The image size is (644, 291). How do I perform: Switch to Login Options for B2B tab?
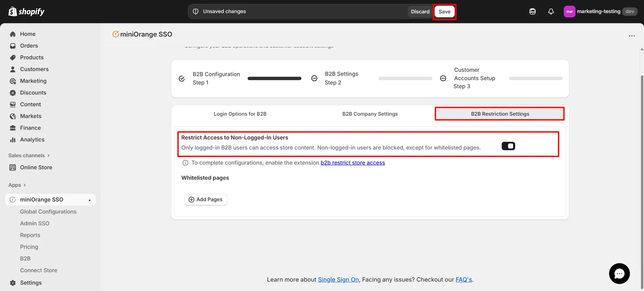[240, 114]
